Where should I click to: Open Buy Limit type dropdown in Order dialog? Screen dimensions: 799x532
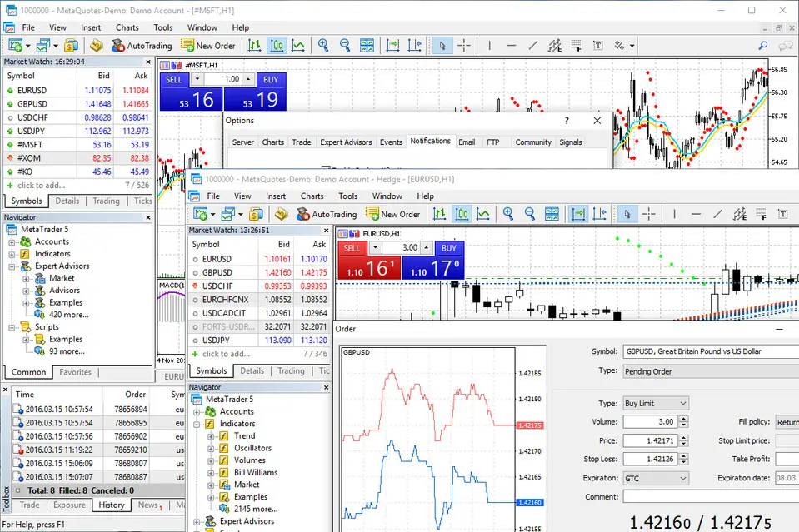656,403
